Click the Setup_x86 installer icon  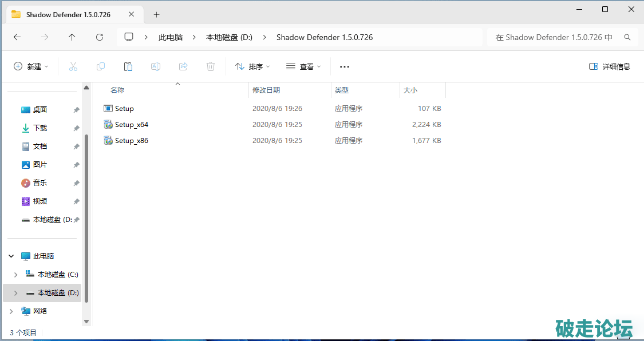click(108, 140)
